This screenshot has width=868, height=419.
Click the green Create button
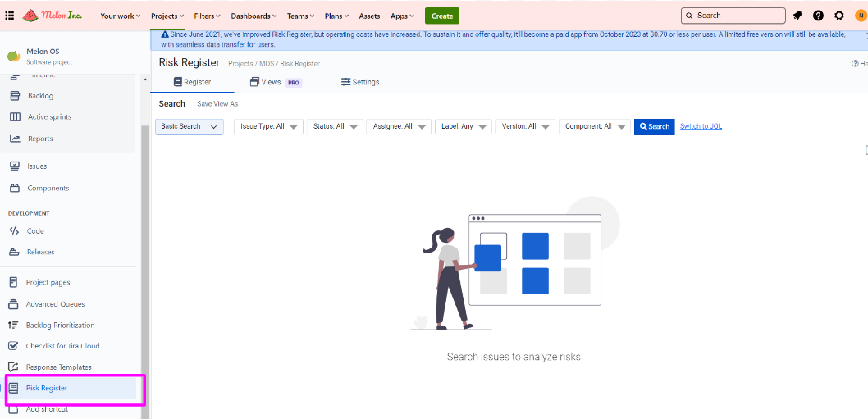442,16
